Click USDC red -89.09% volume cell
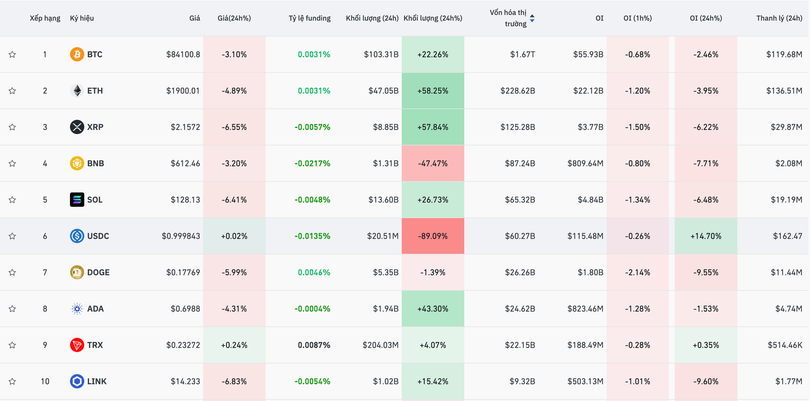 click(432, 236)
